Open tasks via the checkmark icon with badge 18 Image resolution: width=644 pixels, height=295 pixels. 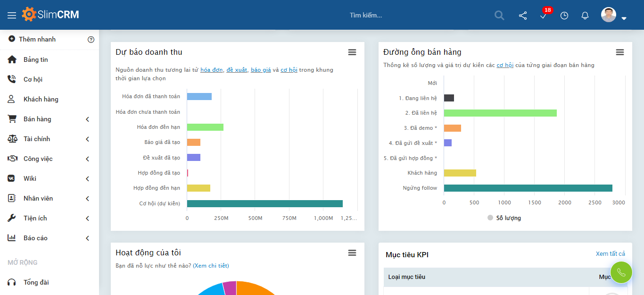click(x=543, y=17)
